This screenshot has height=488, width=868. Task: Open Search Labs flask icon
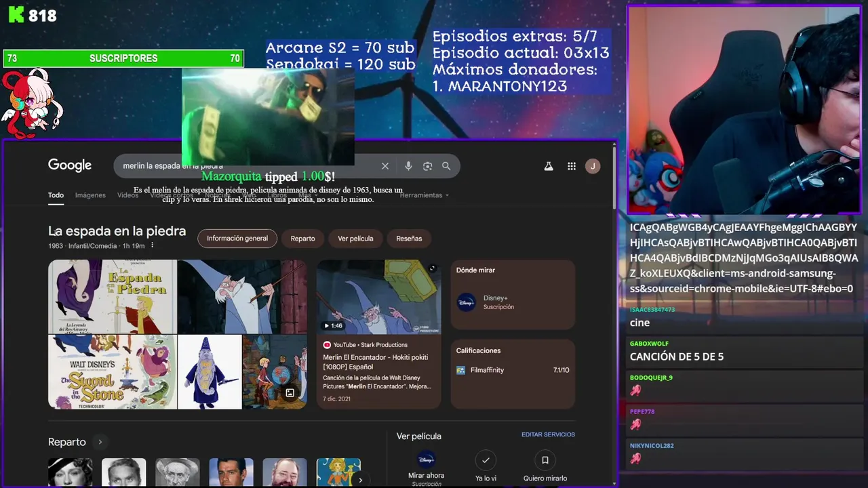pyautogui.click(x=549, y=166)
